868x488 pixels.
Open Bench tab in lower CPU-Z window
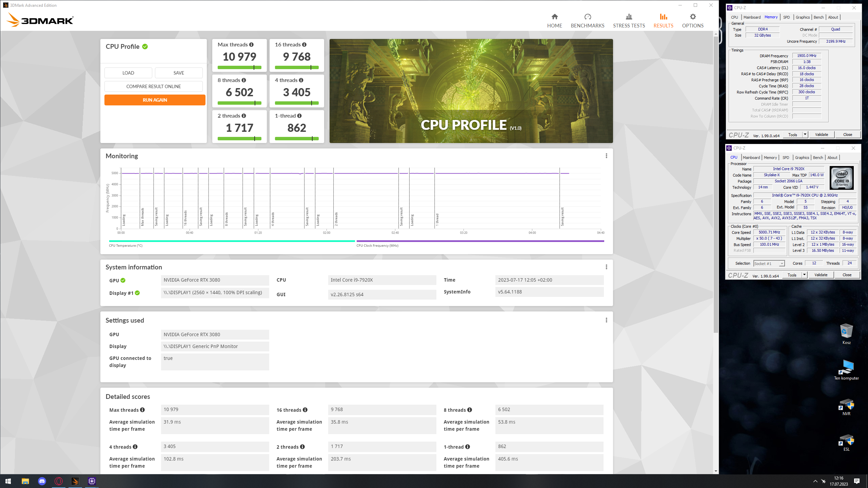click(818, 158)
